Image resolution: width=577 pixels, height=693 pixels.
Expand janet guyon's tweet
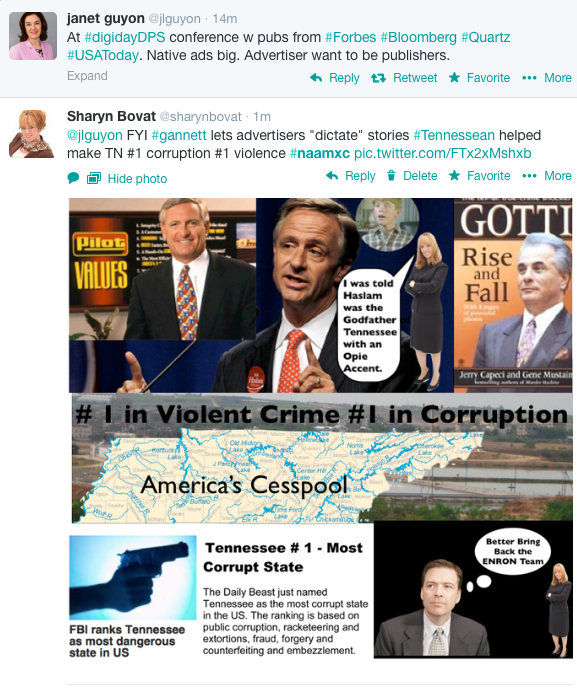(x=87, y=76)
